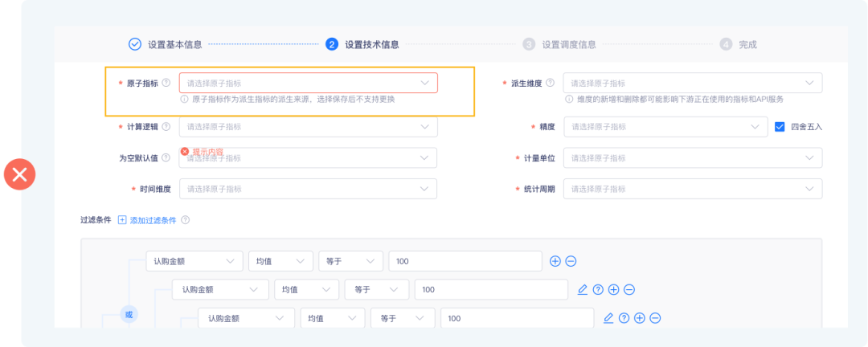Toggle the 或 logic operator node
Viewport: 868px width, 347px height.
click(x=129, y=315)
